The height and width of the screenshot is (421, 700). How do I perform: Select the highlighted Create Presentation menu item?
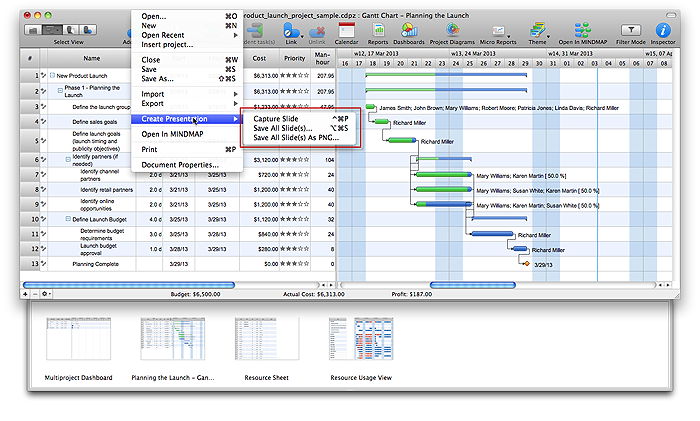[187, 119]
